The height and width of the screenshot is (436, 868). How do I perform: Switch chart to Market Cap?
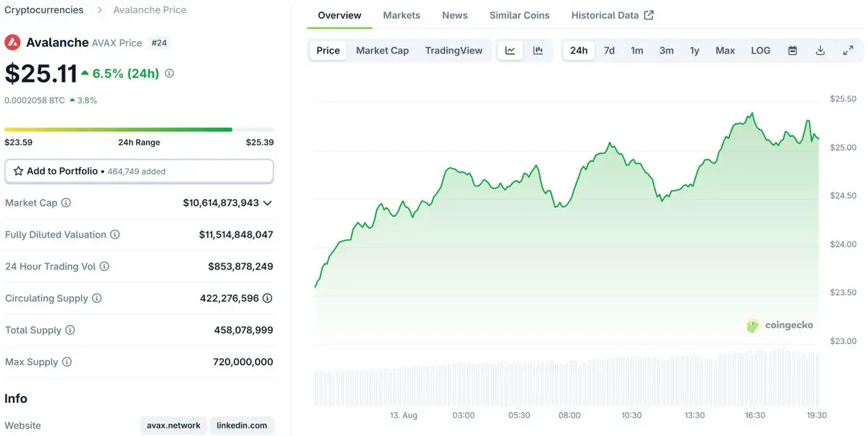pos(382,51)
